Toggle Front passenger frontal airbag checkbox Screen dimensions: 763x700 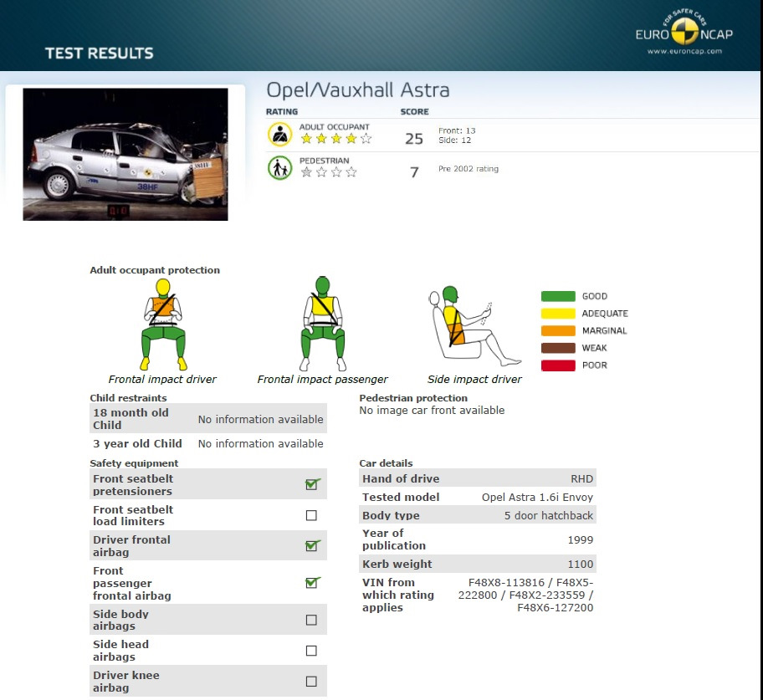(311, 582)
